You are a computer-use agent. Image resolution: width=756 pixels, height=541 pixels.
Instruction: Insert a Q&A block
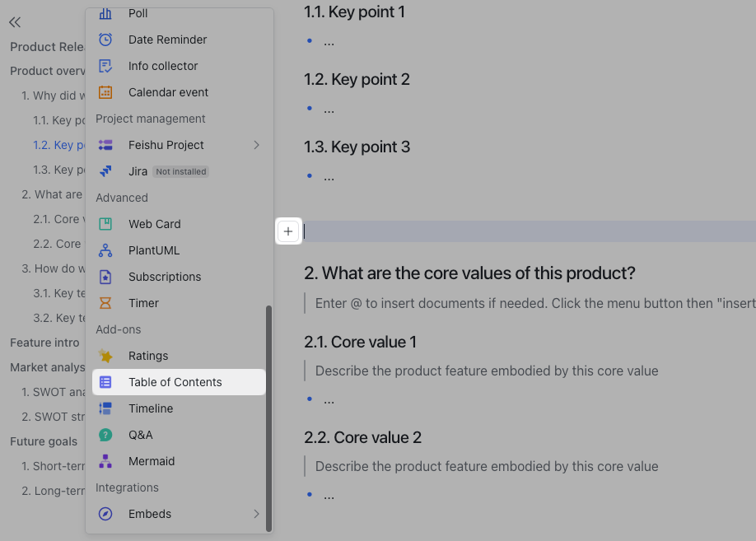141,435
